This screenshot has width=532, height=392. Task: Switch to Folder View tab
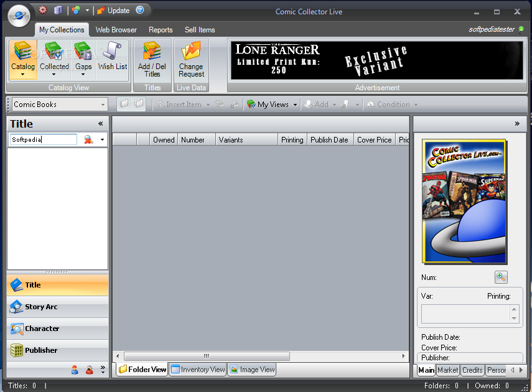point(142,369)
